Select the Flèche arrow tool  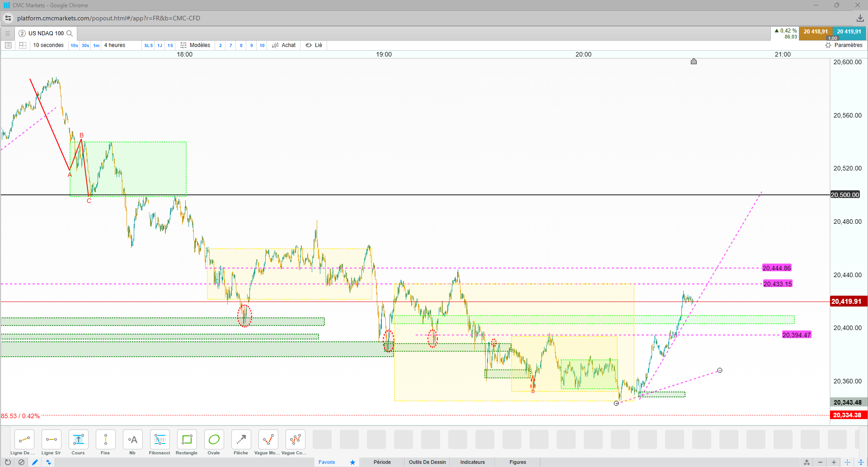[241, 442]
